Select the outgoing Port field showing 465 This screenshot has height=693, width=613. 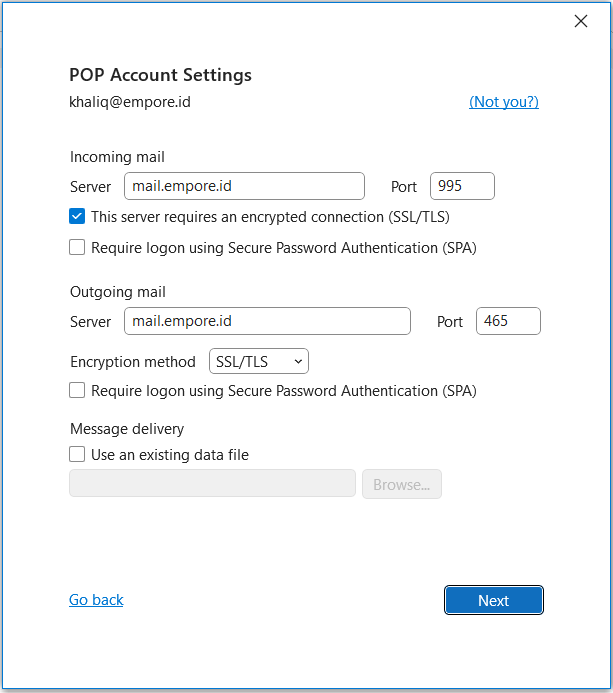pyautogui.click(x=508, y=321)
